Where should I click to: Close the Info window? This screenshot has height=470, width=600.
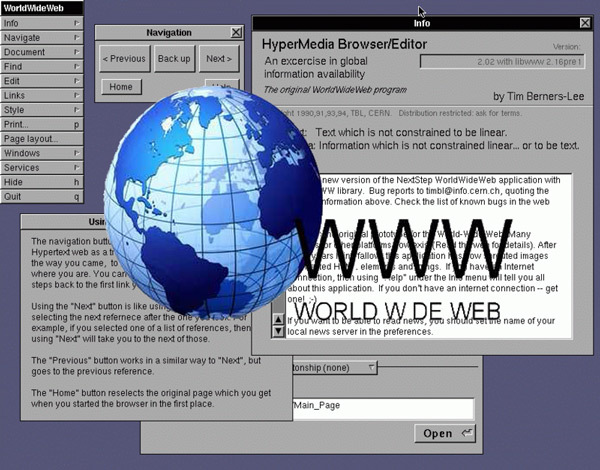585,23
